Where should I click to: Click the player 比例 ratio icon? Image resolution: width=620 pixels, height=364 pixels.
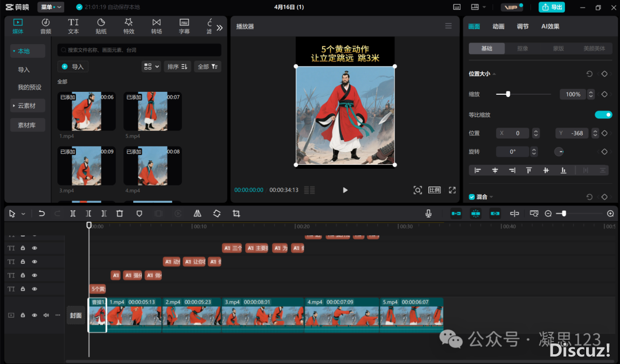pyautogui.click(x=435, y=190)
